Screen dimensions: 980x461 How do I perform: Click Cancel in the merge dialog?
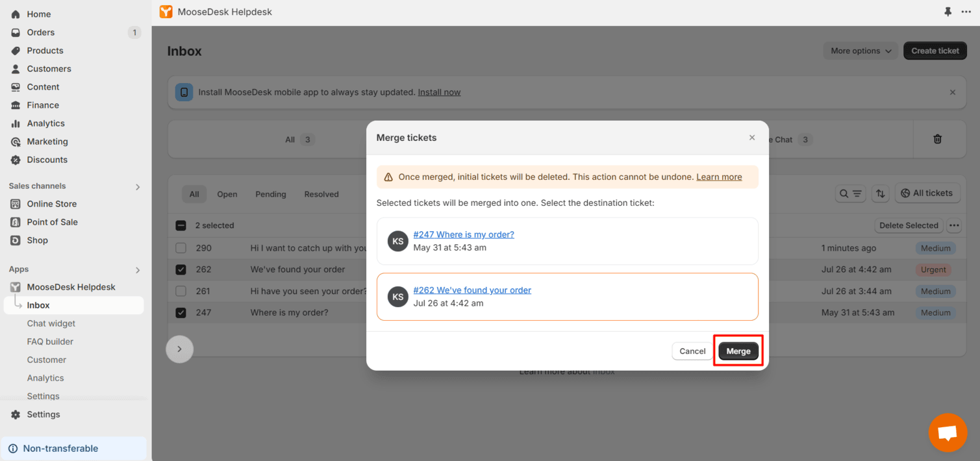692,351
